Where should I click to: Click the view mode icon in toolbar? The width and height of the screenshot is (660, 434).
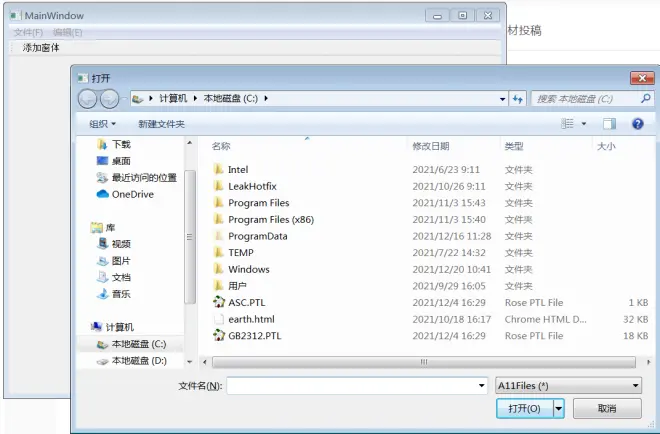click(x=567, y=124)
